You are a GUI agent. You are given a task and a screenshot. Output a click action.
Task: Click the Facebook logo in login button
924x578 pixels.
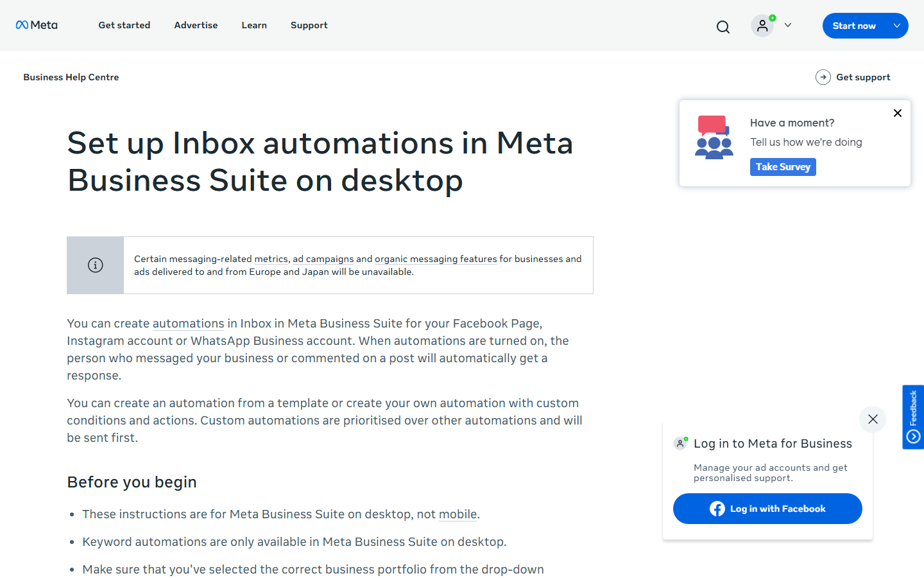tap(717, 509)
